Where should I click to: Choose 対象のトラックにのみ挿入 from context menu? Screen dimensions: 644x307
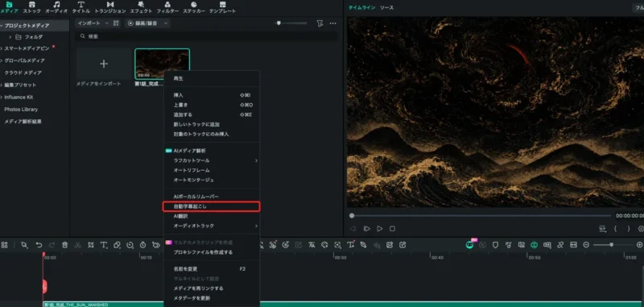pyautogui.click(x=212, y=135)
